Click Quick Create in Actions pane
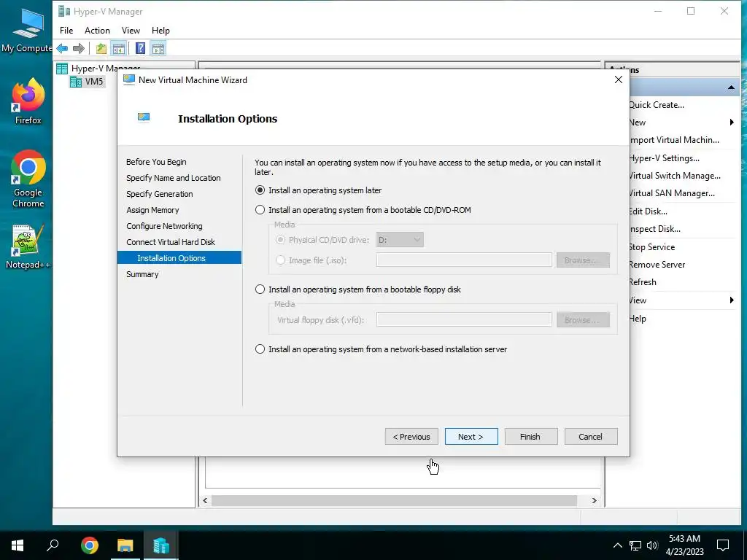Image resolution: width=747 pixels, height=560 pixels. coord(657,105)
